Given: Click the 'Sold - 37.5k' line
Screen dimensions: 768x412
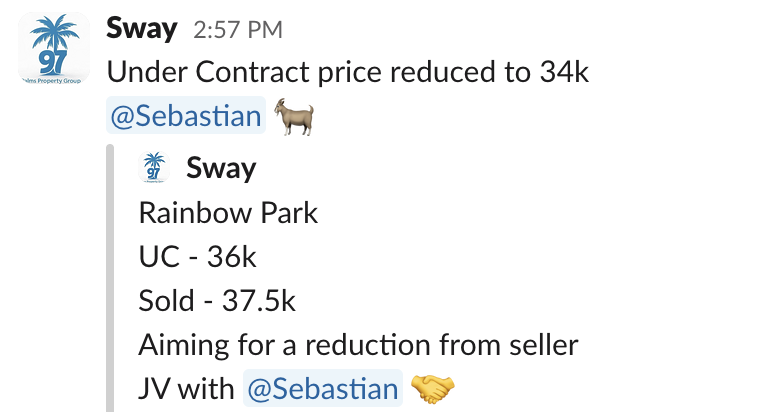Looking at the screenshot, I should click(217, 300).
